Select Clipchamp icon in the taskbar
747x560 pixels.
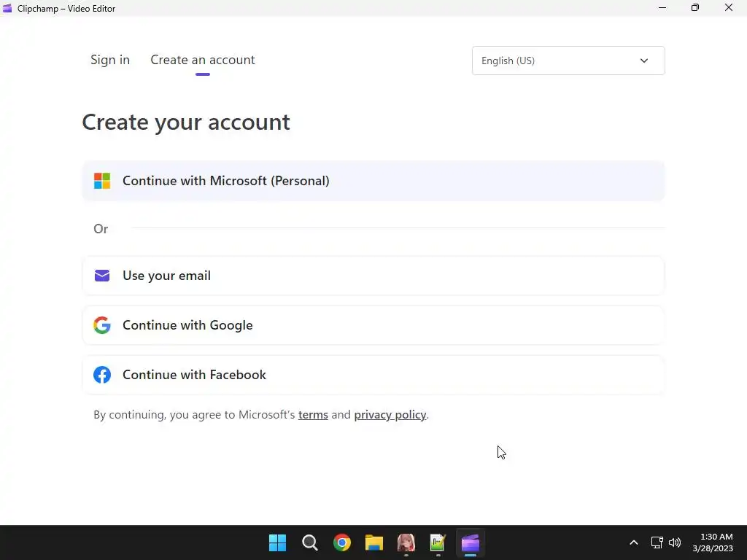point(471,542)
